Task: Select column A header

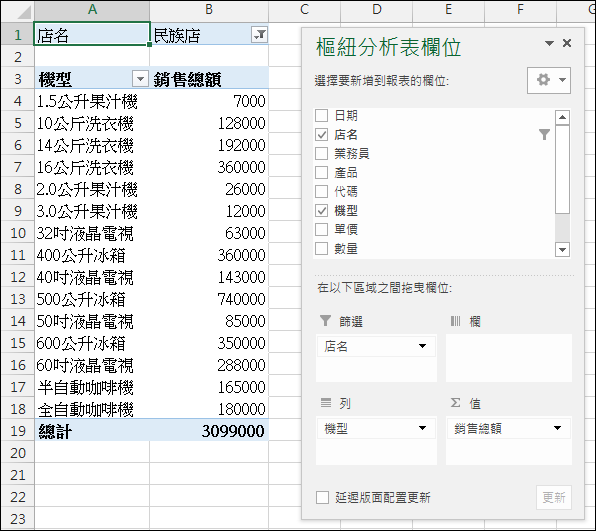Action: pos(92,11)
